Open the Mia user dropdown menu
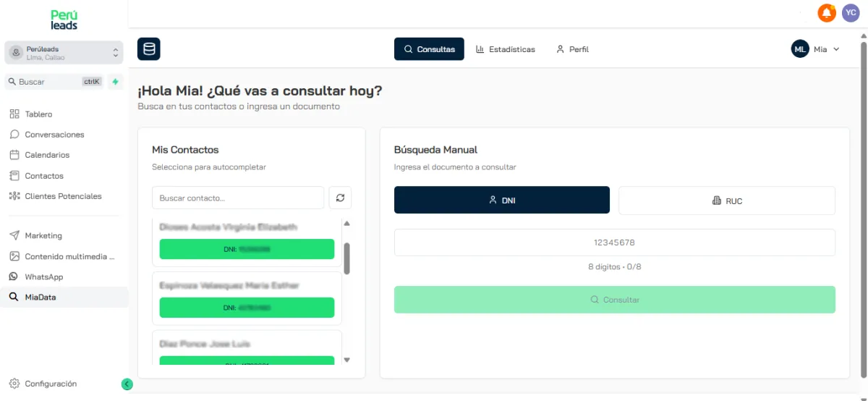This screenshot has width=868, height=401. click(816, 49)
